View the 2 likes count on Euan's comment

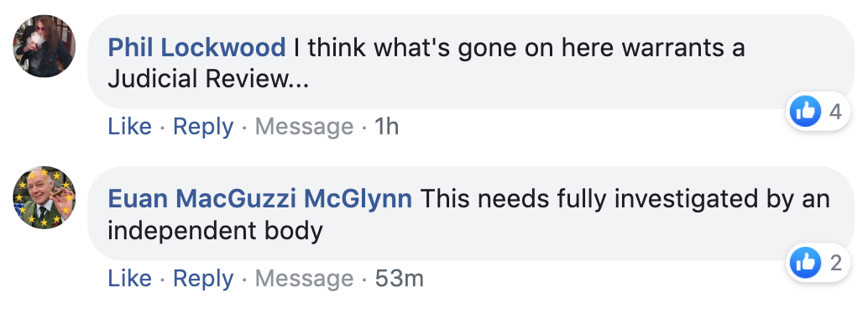835,263
